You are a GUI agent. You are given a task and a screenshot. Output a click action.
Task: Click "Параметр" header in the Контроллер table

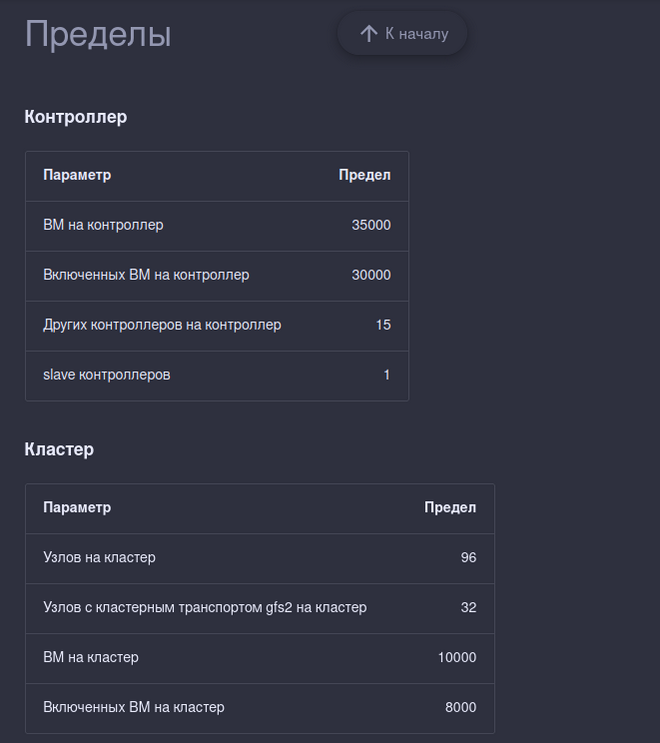pyautogui.click(x=77, y=175)
